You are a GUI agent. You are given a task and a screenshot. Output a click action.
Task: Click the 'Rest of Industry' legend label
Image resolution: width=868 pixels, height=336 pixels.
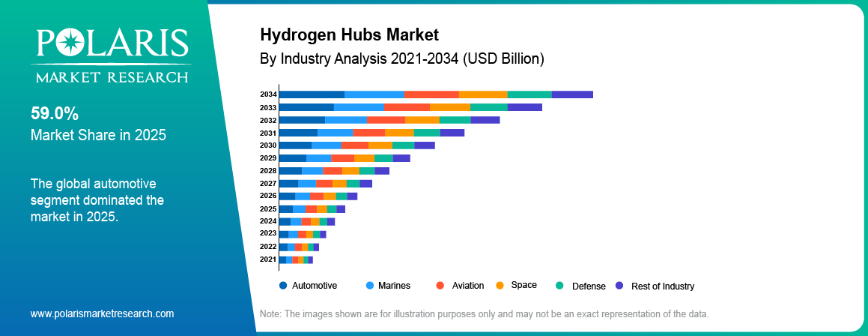[663, 286]
